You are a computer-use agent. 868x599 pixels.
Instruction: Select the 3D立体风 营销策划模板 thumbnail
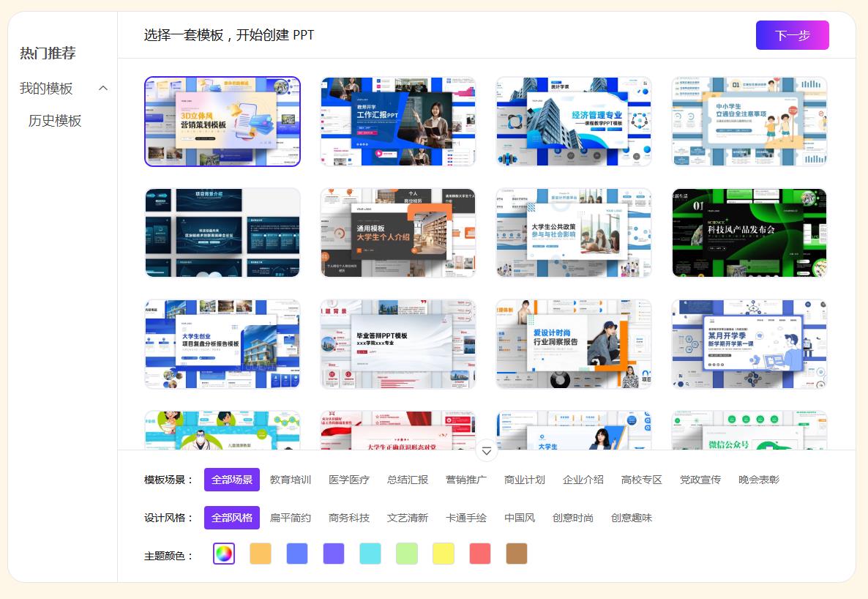(x=222, y=122)
